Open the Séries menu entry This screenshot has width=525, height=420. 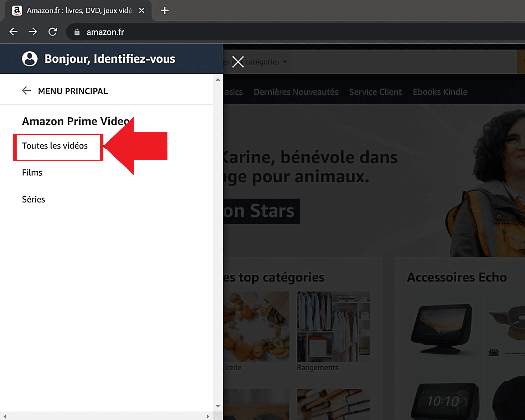[34, 199]
